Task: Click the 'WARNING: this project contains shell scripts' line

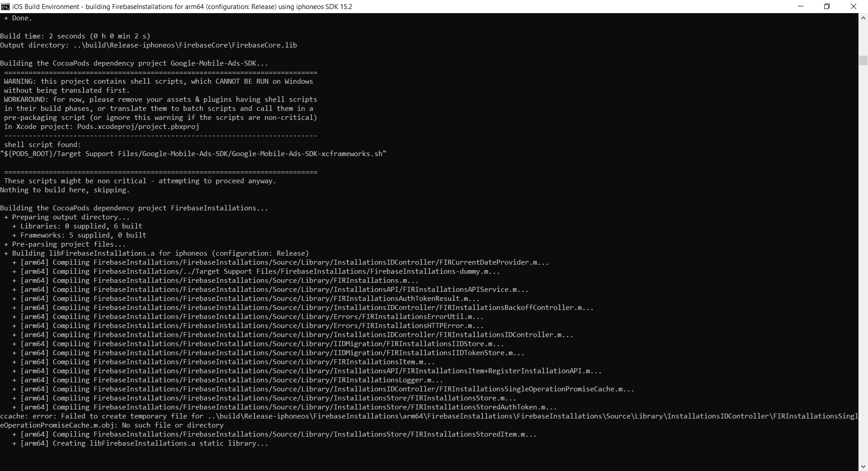Action: click(x=159, y=81)
